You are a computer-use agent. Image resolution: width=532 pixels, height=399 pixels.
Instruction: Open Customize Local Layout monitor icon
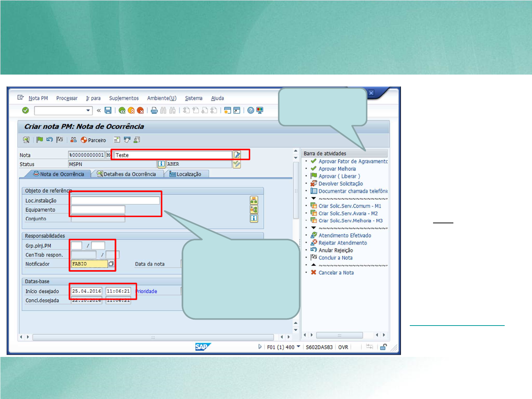(260, 110)
